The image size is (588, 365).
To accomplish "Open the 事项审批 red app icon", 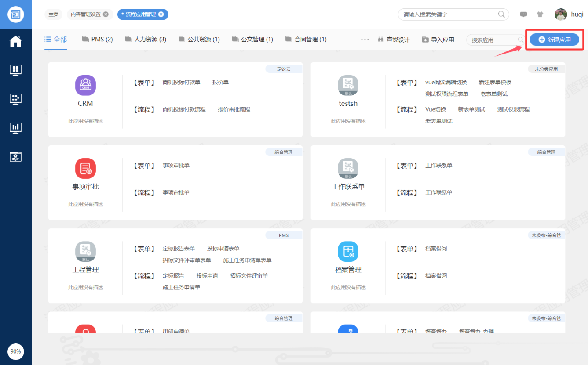I will coord(85,168).
